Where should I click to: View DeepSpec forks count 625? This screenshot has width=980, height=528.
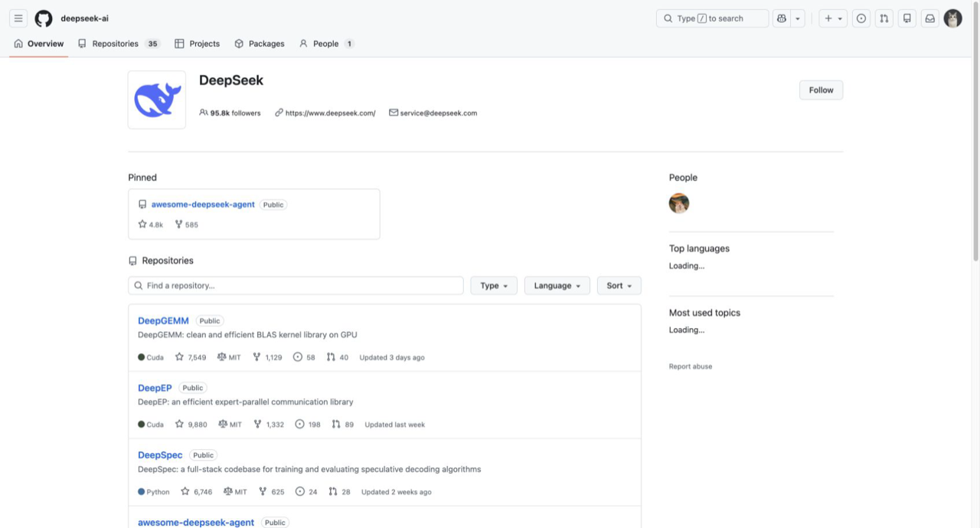[271, 492]
